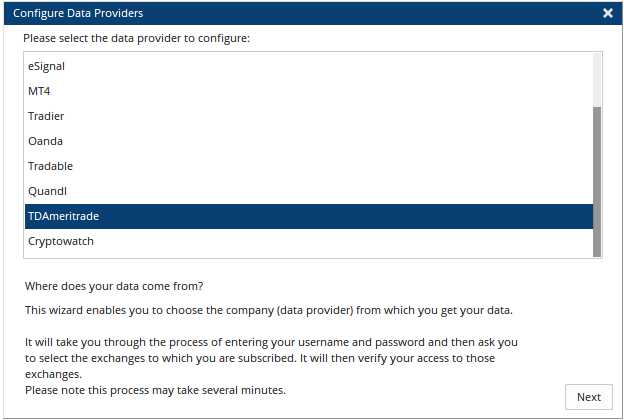Click the 'Where does your data come from?' heading

click(x=114, y=286)
